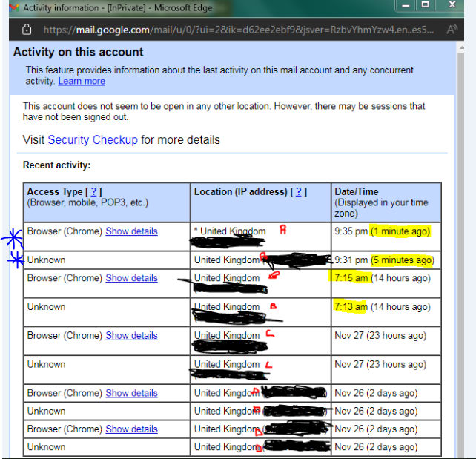Click the Access Type help question mark
Viewport: 476px width, 459px height.
[x=94, y=191]
